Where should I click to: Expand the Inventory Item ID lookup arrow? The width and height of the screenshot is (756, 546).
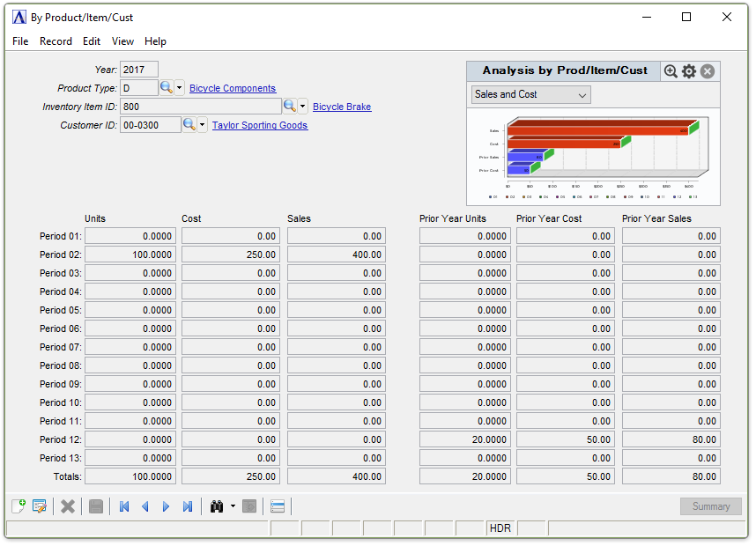(303, 107)
